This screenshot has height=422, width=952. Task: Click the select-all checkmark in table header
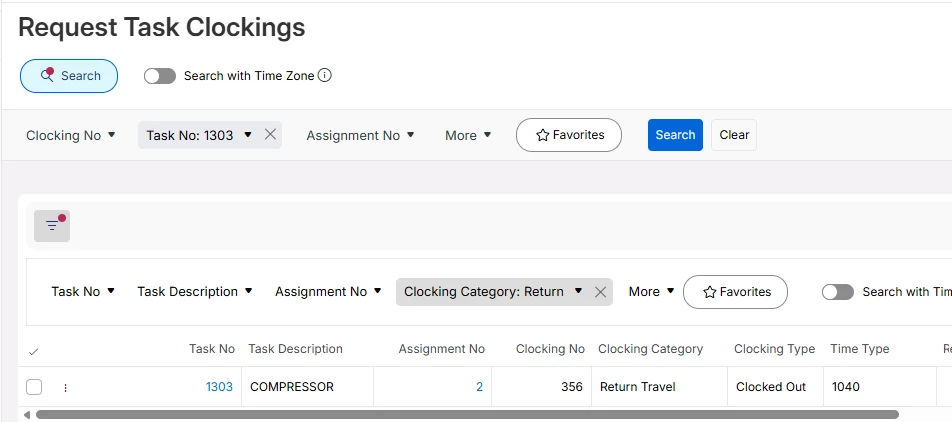click(34, 351)
